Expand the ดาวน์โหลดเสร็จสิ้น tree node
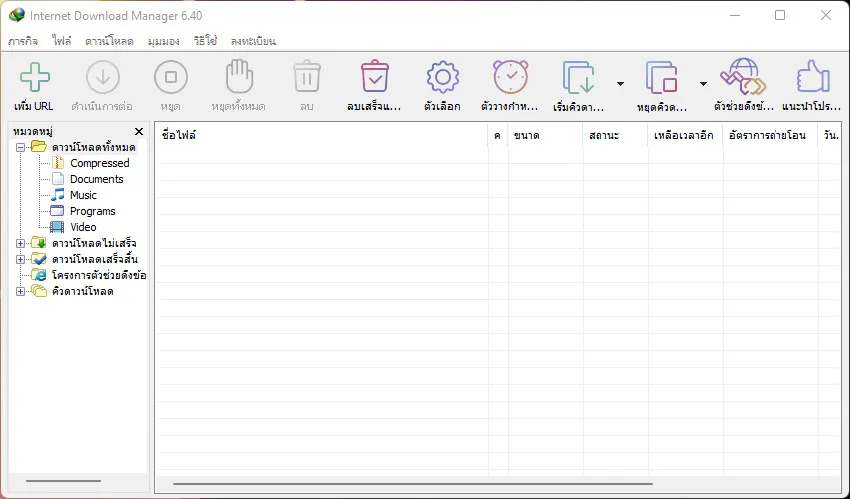The height and width of the screenshot is (499, 850). pyautogui.click(x=21, y=260)
